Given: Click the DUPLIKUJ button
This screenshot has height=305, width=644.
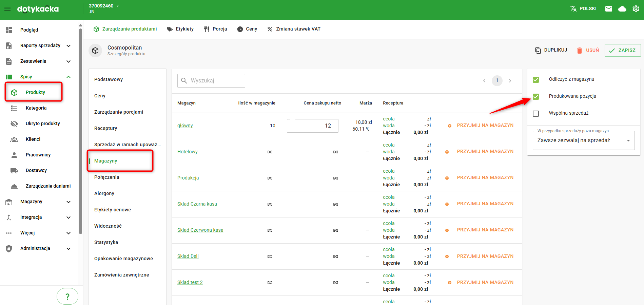Looking at the screenshot, I should [551, 50].
